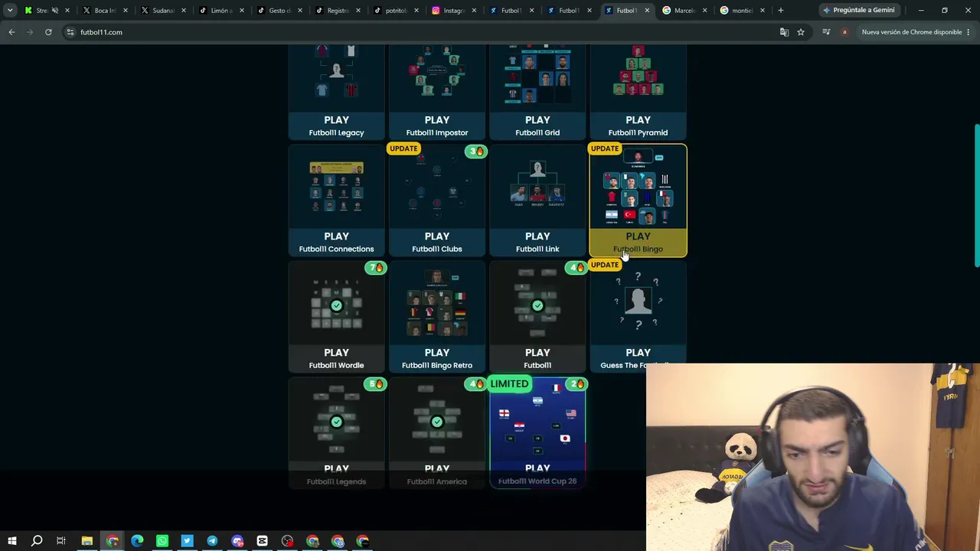Open a new browser tab
The image size is (980, 551).
click(781, 11)
